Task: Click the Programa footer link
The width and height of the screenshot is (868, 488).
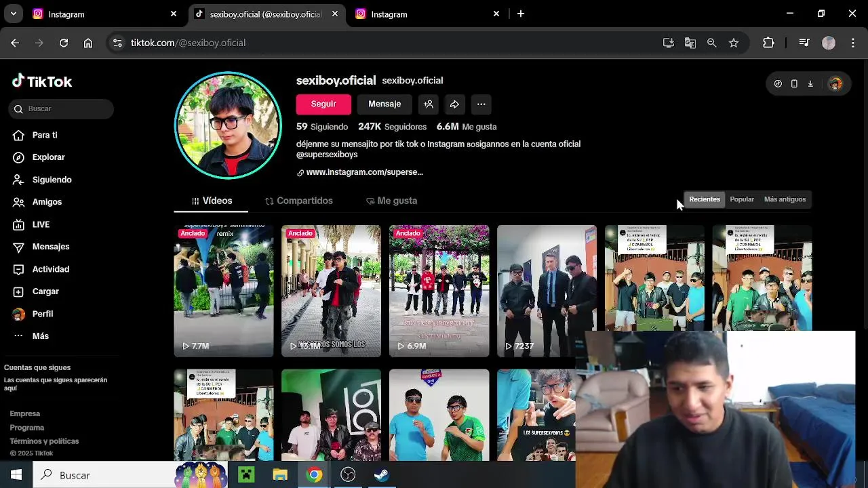Action: point(27,428)
